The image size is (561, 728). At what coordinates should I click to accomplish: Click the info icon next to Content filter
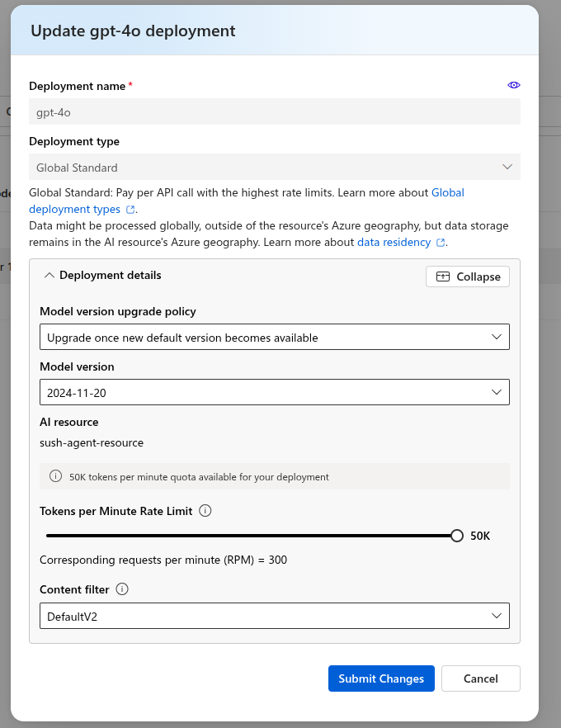[x=121, y=589]
